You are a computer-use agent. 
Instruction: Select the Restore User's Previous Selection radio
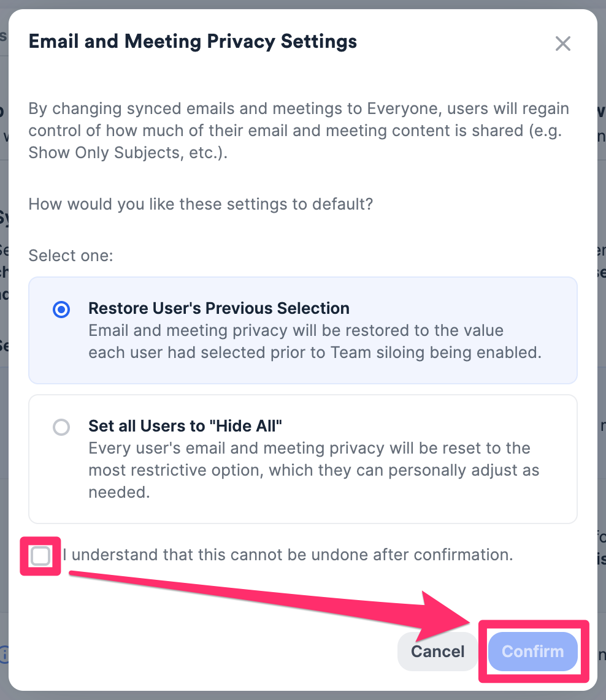(x=61, y=310)
